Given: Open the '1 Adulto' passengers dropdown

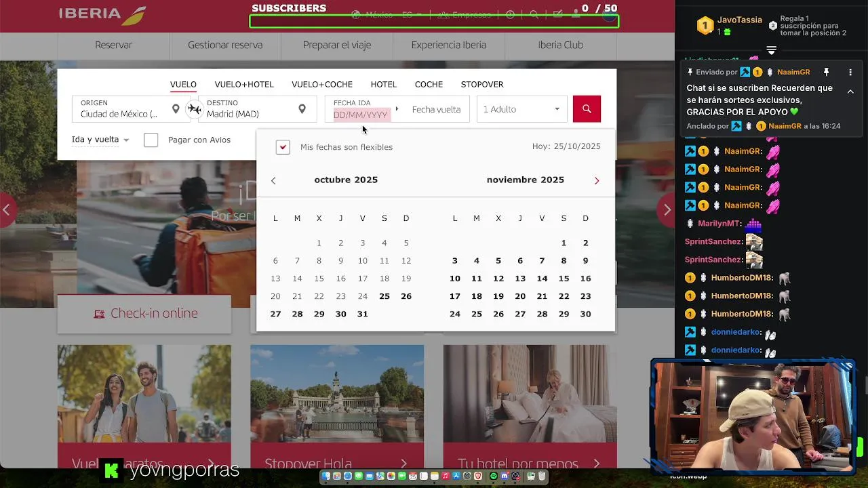Looking at the screenshot, I should [x=521, y=109].
